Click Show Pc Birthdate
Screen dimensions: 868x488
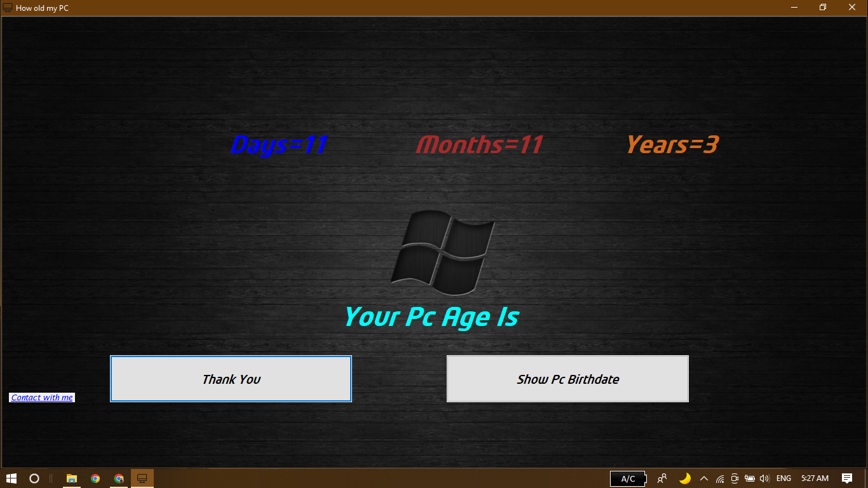[567, 378]
